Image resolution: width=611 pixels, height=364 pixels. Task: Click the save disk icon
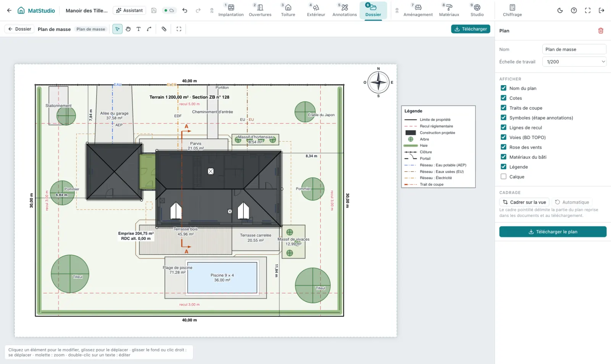tap(154, 10)
